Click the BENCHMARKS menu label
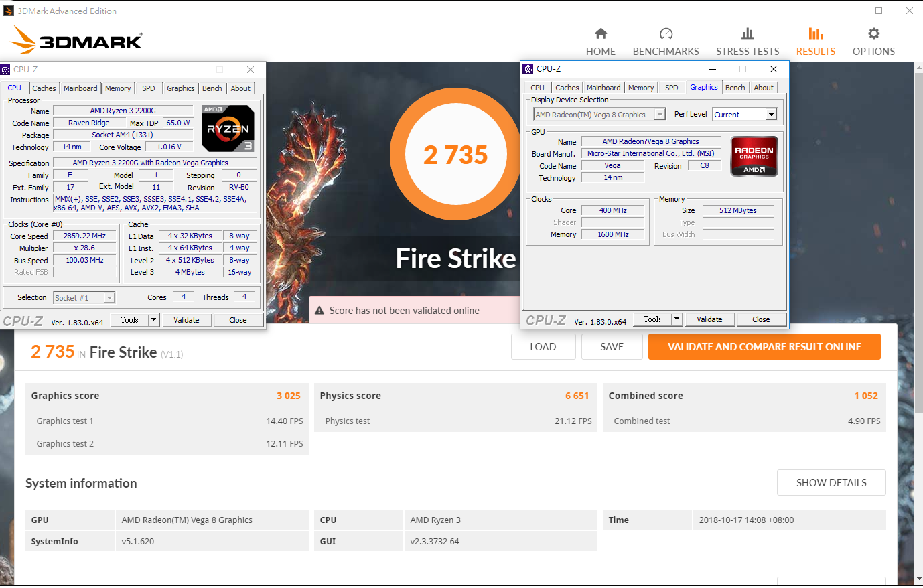 coord(666,52)
